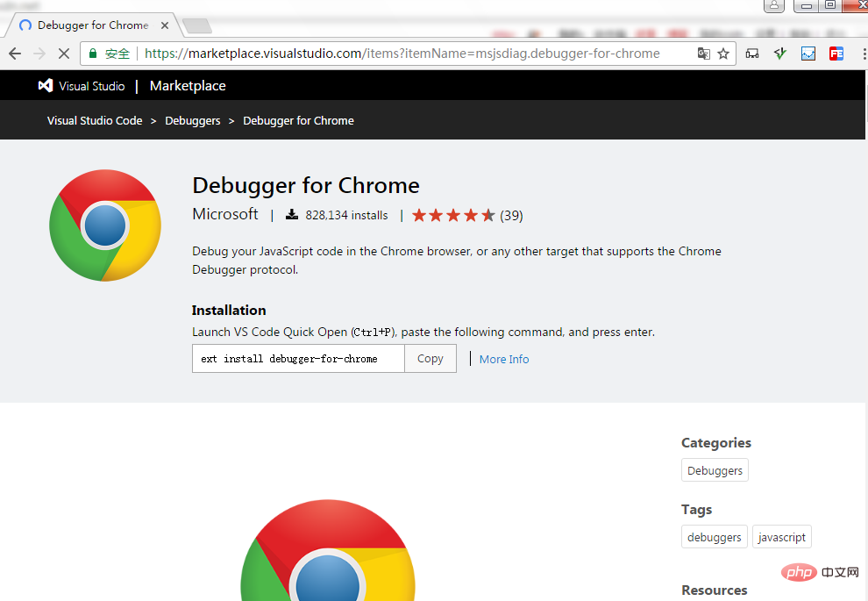This screenshot has height=601, width=868.
Task: Click the ext install command text field
Action: 298,359
